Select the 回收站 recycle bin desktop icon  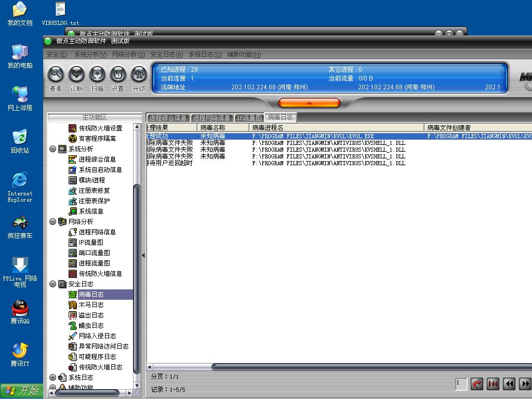(20, 141)
